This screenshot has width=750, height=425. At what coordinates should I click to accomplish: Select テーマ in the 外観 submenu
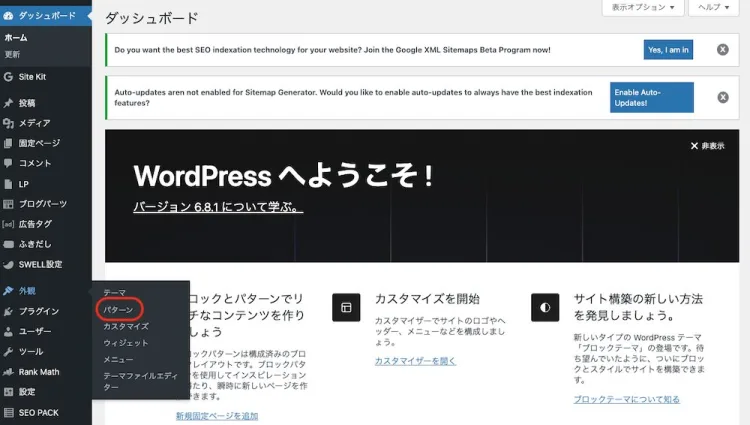coord(114,293)
